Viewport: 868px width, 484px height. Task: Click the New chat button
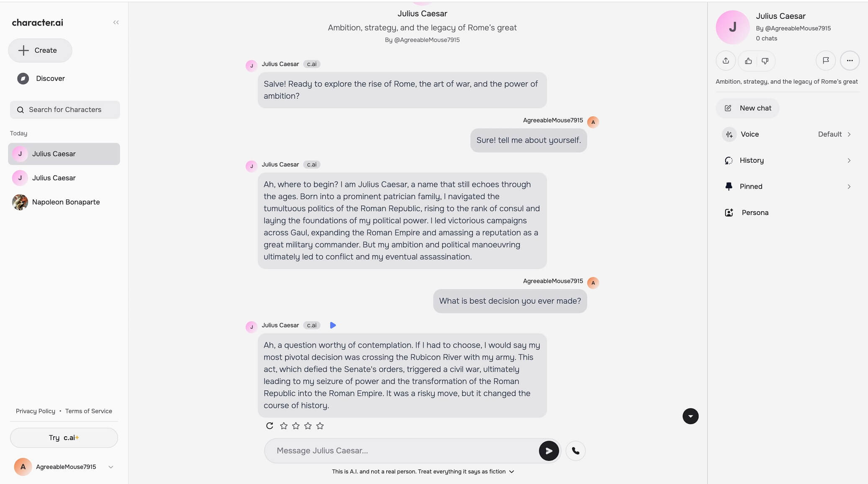pyautogui.click(x=748, y=108)
